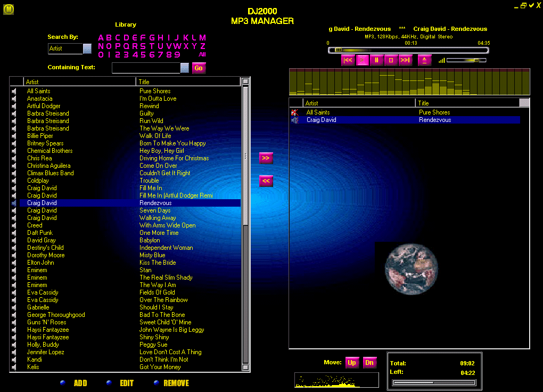Click the REMOVE library button
The height and width of the screenshot is (392, 543).
pyautogui.click(x=176, y=383)
